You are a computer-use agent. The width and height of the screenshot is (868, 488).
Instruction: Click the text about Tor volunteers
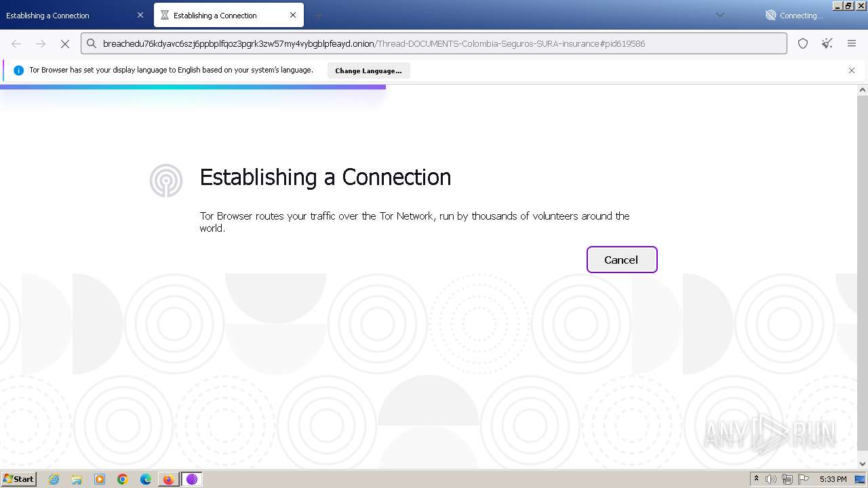[x=414, y=222]
